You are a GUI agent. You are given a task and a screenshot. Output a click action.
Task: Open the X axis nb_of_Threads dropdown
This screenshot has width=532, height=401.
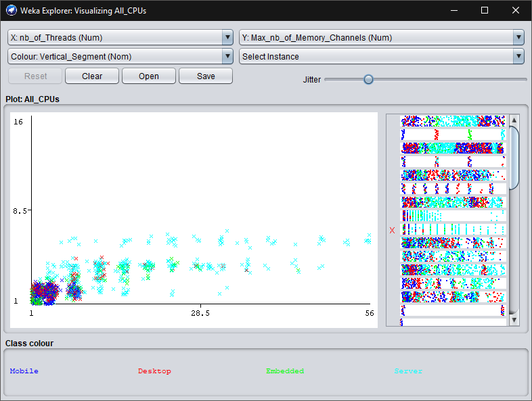tap(120, 37)
